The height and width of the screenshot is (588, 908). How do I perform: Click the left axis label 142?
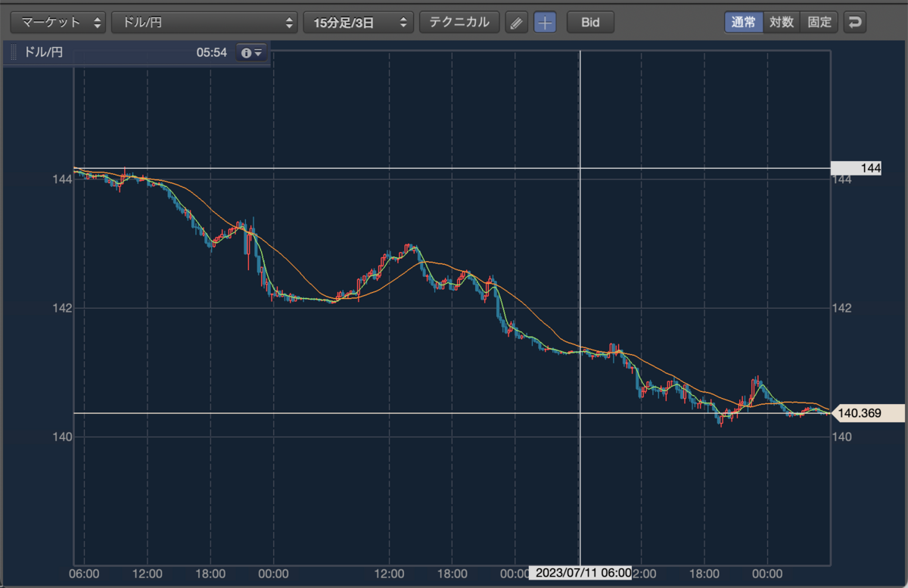[x=61, y=308]
